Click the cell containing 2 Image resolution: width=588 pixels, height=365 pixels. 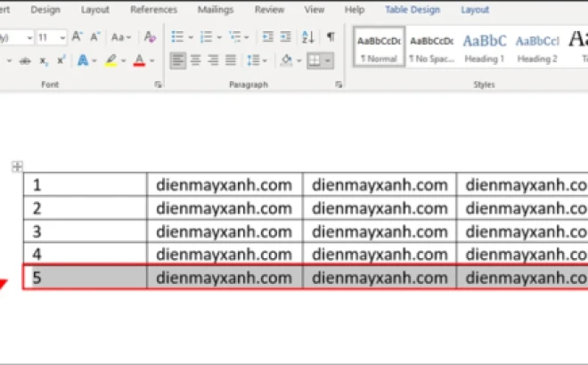86,208
